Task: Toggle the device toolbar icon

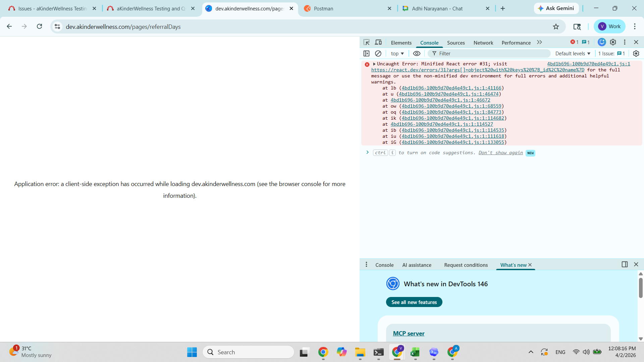Action: pos(378,42)
